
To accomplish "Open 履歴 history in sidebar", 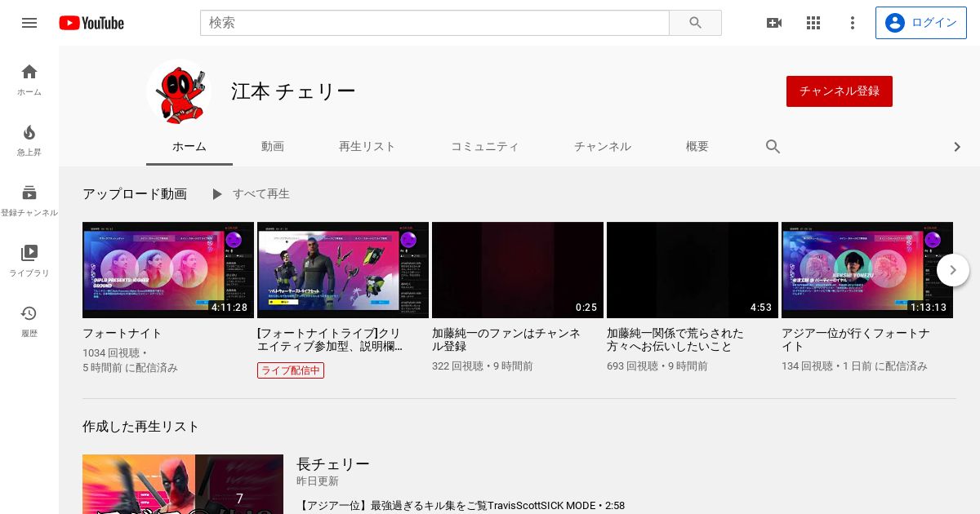I will tap(29, 321).
